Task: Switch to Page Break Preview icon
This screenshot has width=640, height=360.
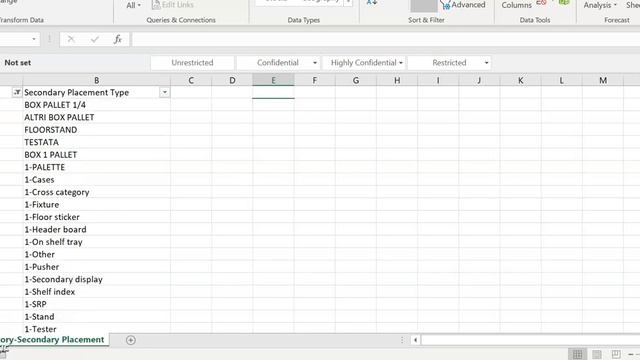Action: [x=616, y=354]
